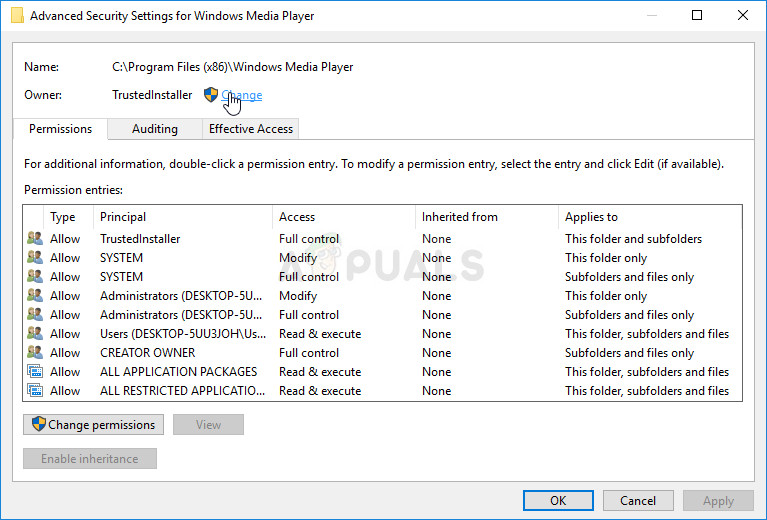Click the CREATOR OWNER entry's icon
This screenshot has height=520, width=767.
(x=35, y=353)
